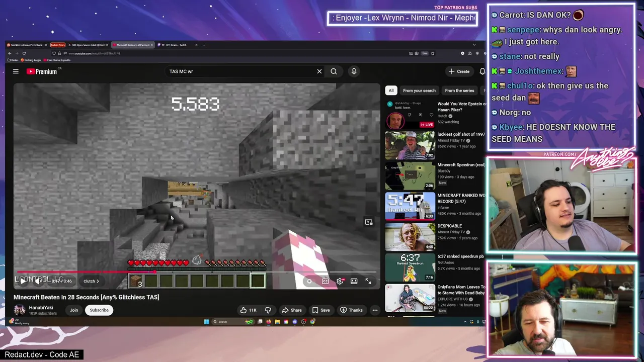Open more actions three-dot menu
This screenshot has width=644, height=362.
click(375, 310)
